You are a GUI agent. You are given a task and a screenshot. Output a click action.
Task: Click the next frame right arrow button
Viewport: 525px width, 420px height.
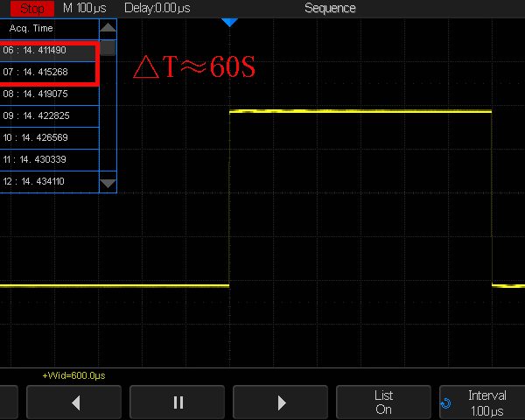[x=281, y=402]
